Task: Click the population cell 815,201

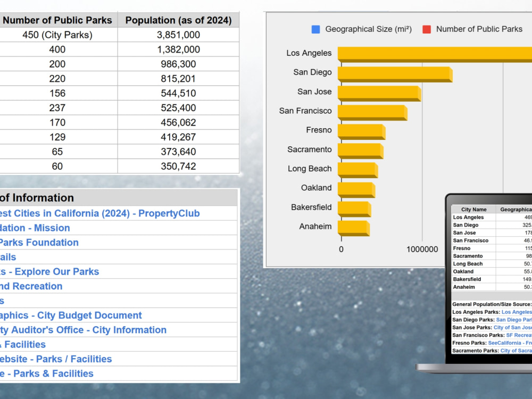Action: pyautogui.click(x=178, y=79)
